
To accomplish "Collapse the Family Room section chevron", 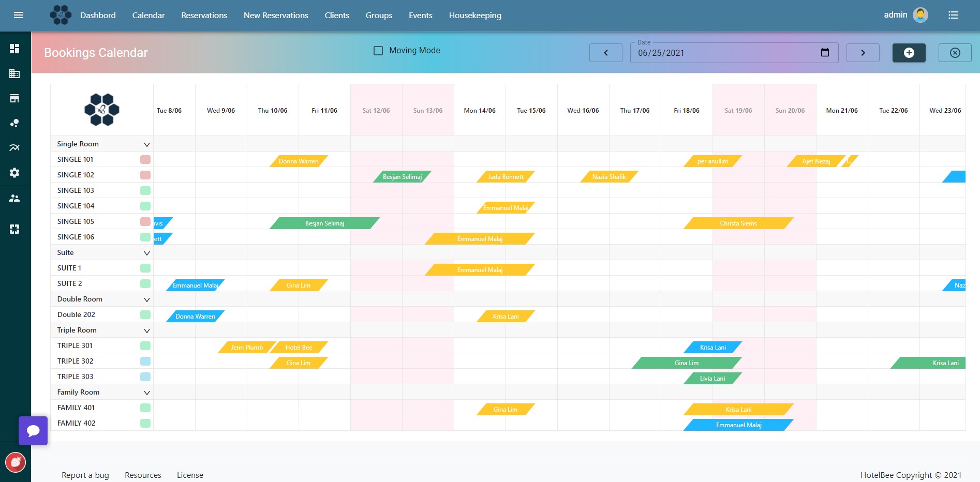I will [x=146, y=393].
